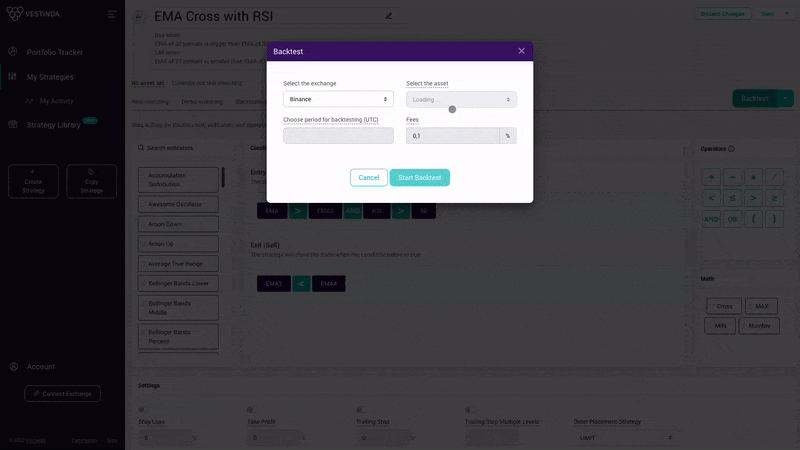Click the Account user icon
This screenshot has height=450, width=800.
pos(14,366)
